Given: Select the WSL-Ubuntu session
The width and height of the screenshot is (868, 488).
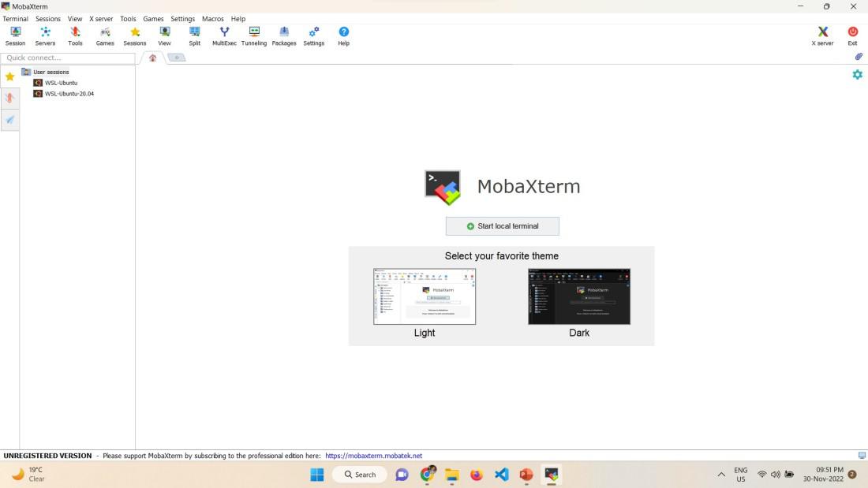Looking at the screenshot, I should pos(61,83).
